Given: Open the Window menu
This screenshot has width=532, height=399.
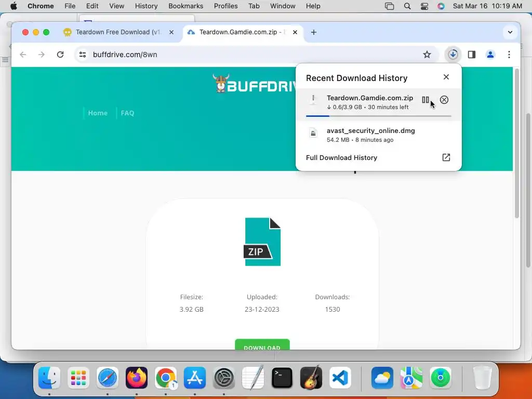Looking at the screenshot, I should click(x=283, y=6).
